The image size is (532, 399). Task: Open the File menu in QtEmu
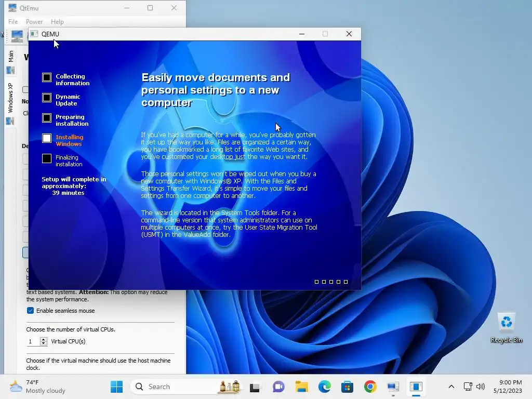point(13,22)
